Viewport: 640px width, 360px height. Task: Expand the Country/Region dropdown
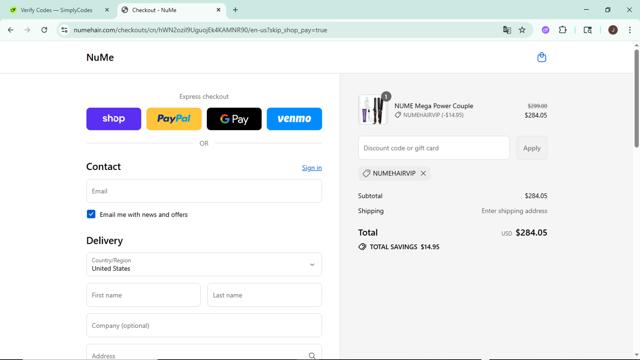[204, 264]
